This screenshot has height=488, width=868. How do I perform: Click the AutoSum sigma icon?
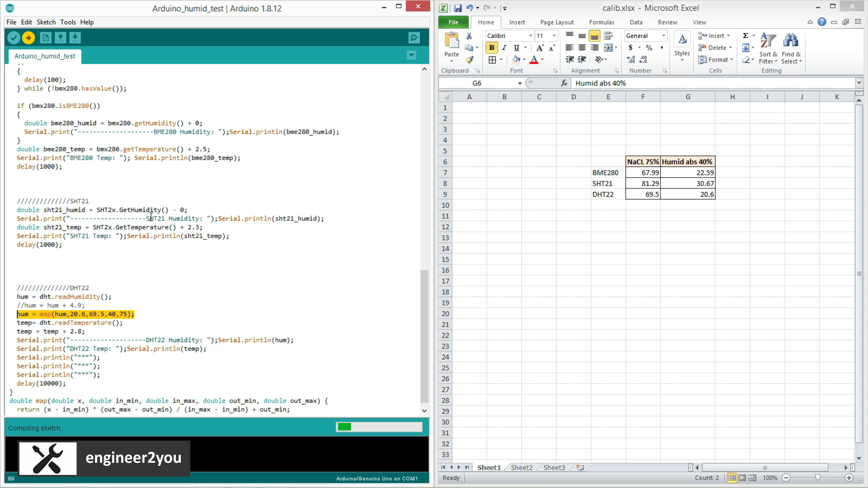click(745, 36)
